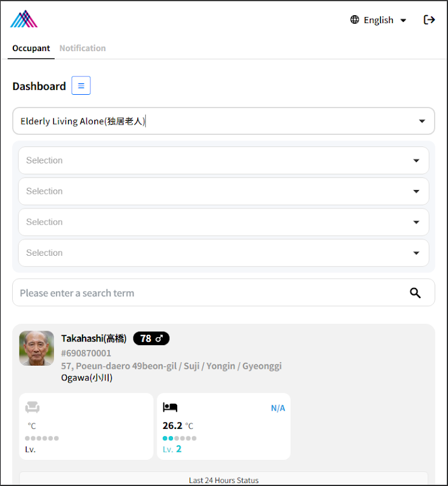This screenshot has height=486, width=448.
Task: Click the bed temperature level dots
Action: point(179,438)
